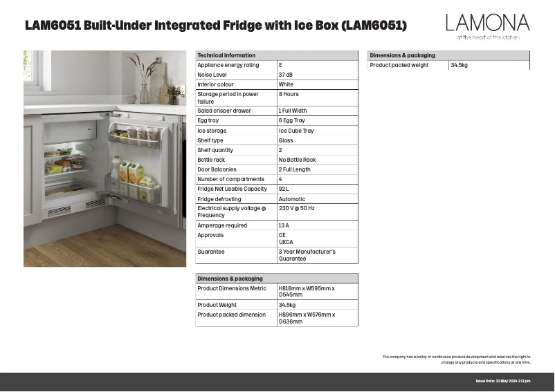The image size is (555, 392).
Task: Click the Product Dimensions Metric label
Action: coord(232,288)
